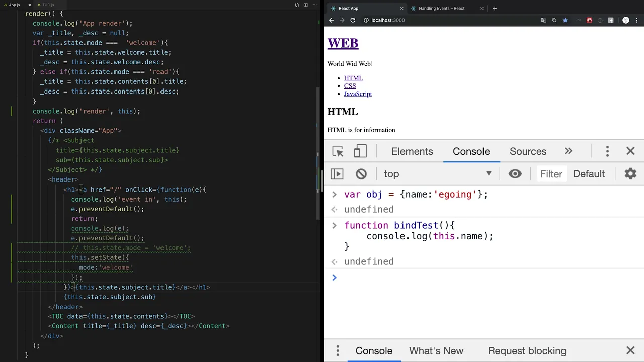The height and width of the screenshot is (362, 644).
Task: Toggle the console sidebar
Action: click(x=337, y=174)
